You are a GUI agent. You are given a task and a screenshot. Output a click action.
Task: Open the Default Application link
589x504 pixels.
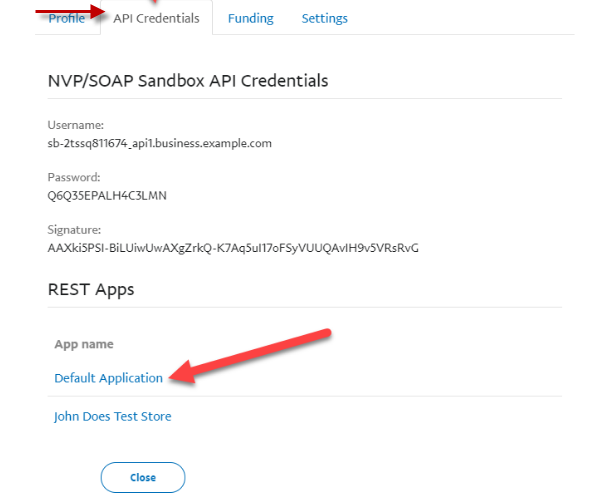tap(109, 378)
